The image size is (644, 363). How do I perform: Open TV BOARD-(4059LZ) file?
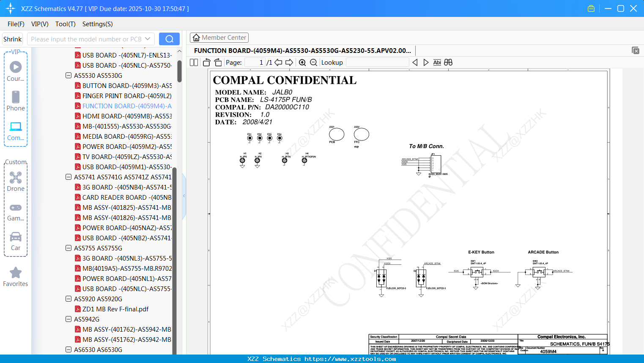[123, 157]
